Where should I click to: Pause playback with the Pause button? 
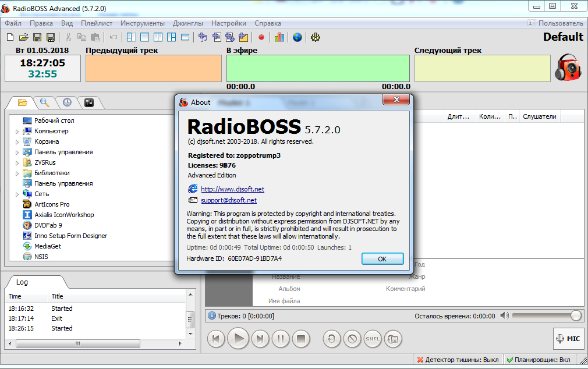[281, 339]
